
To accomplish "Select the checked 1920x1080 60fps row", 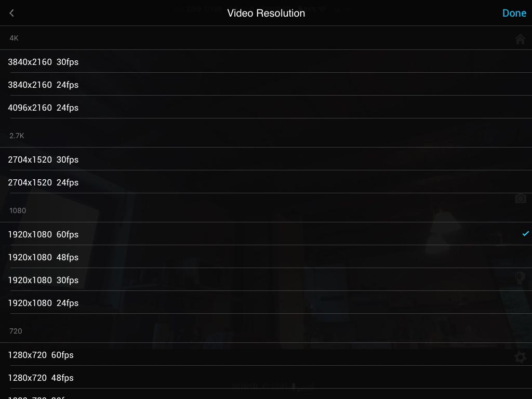I will [x=266, y=234].
